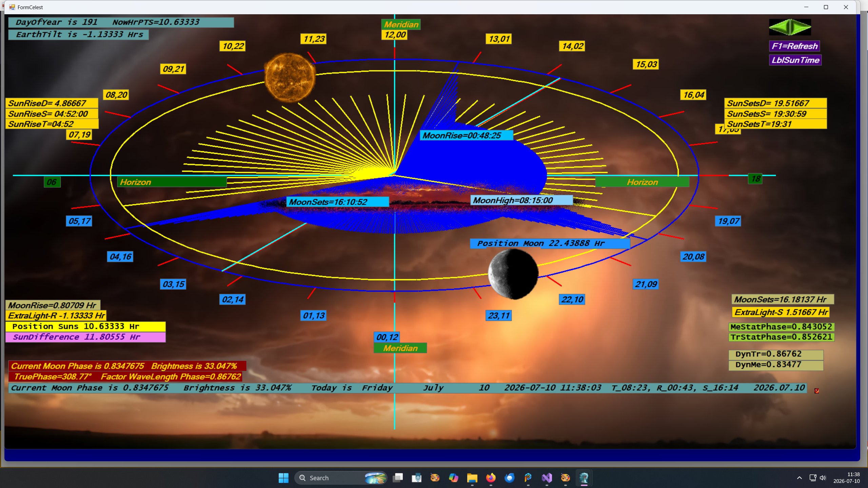
Task: Click the green left arrow button
Action: click(779, 27)
